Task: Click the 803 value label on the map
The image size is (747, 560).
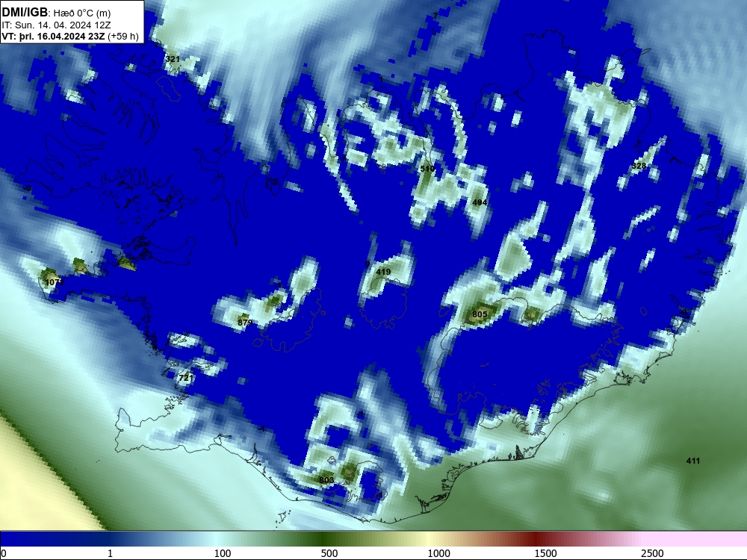Action: [x=326, y=480]
